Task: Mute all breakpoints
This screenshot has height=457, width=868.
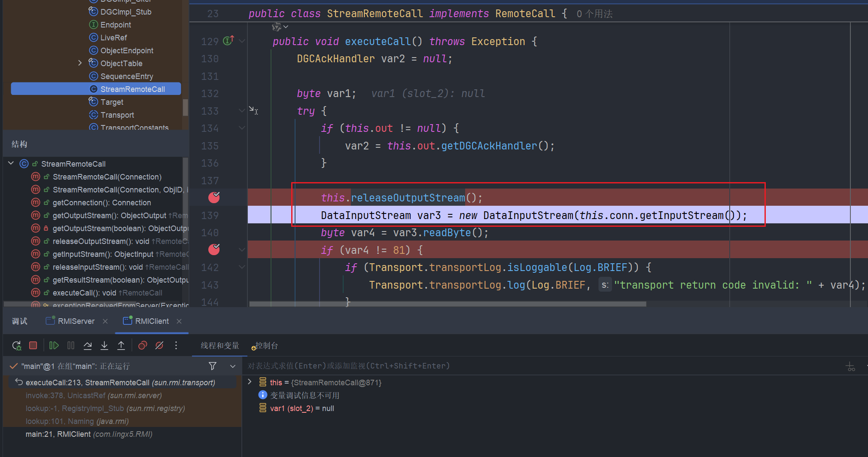Action: [159, 345]
